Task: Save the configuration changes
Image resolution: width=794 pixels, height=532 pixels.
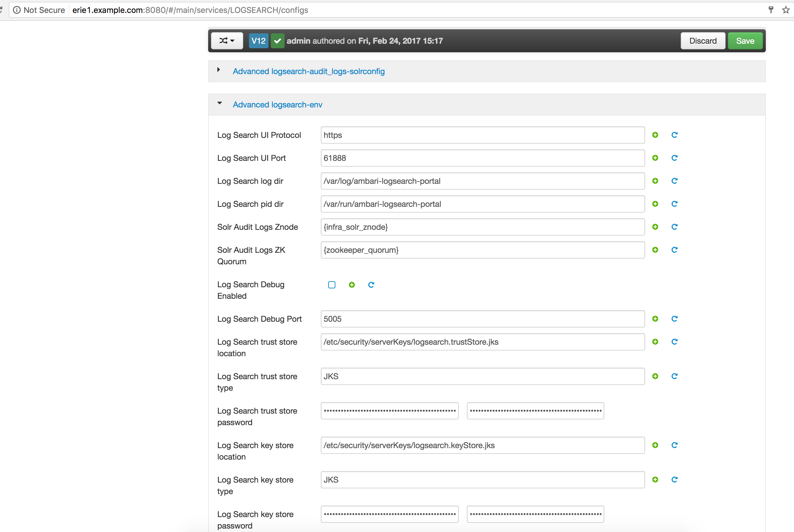Action: pos(745,41)
